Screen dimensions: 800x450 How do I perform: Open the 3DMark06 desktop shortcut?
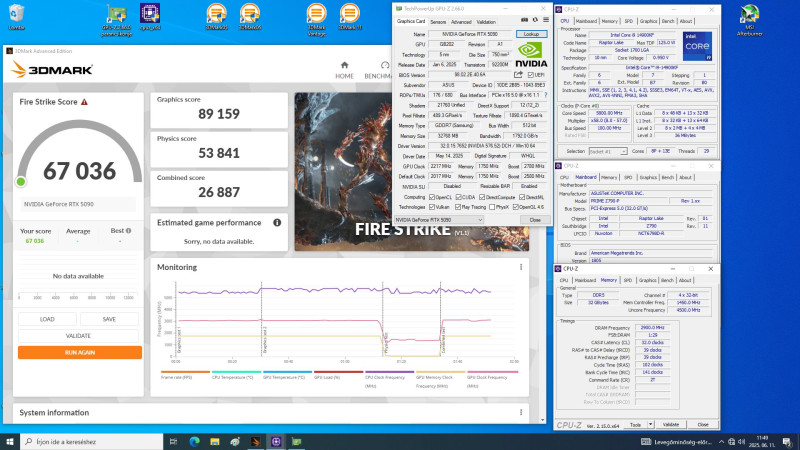coord(249,16)
